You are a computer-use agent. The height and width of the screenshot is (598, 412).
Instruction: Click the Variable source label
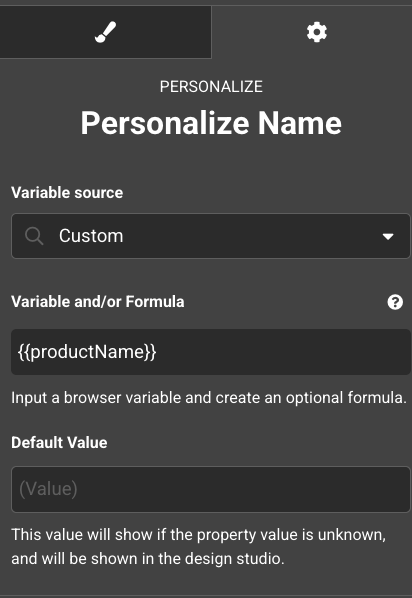tap(67, 193)
